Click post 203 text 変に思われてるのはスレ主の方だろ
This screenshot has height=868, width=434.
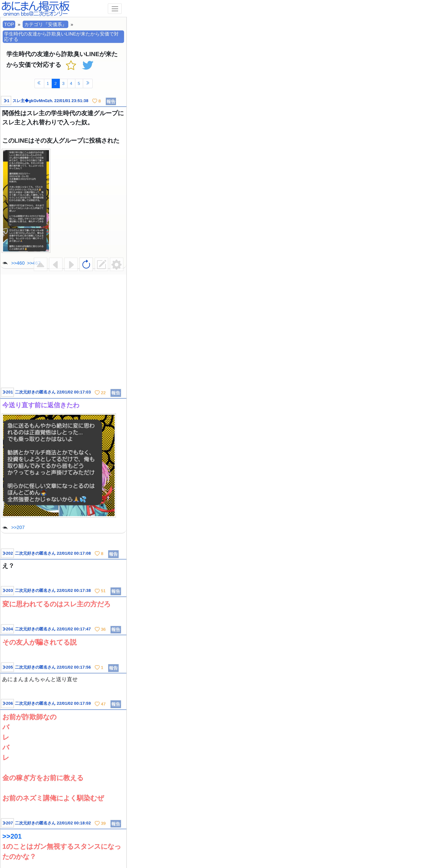[56, 604]
